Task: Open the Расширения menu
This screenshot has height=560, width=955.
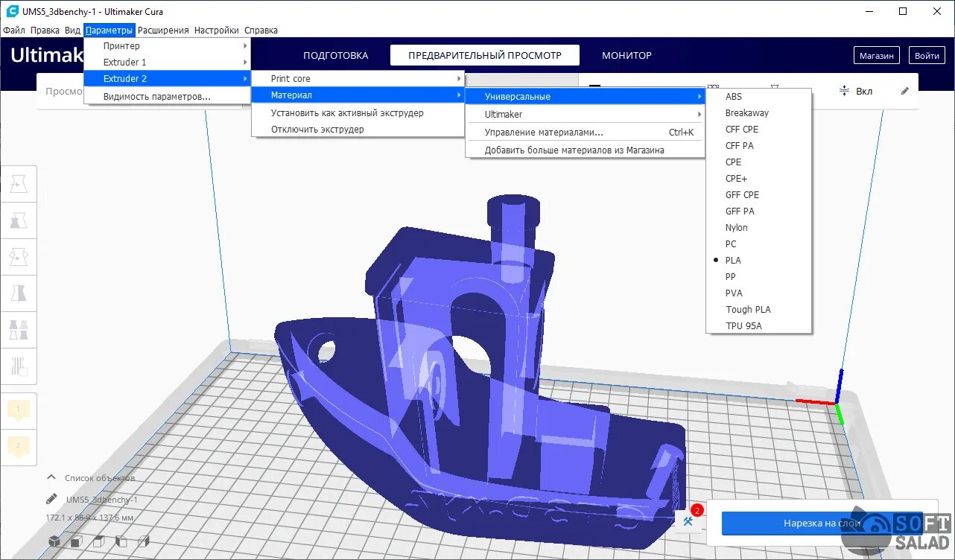Action: (163, 31)
